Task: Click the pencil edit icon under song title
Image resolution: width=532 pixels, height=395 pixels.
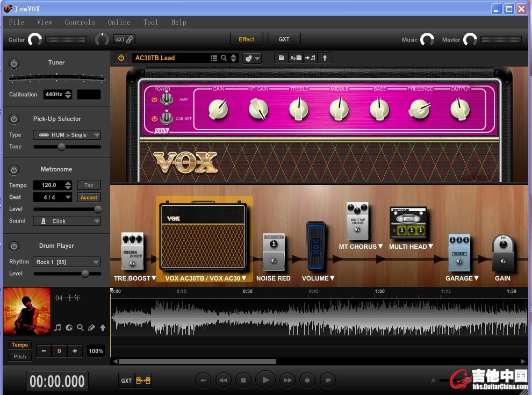Action: pyautogui.click(x=91, y=327)
